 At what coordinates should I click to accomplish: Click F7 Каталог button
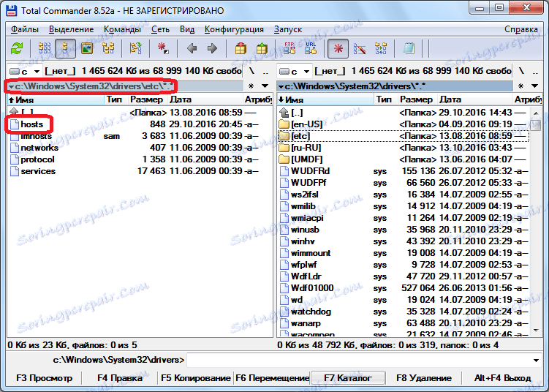pos(348,378)
